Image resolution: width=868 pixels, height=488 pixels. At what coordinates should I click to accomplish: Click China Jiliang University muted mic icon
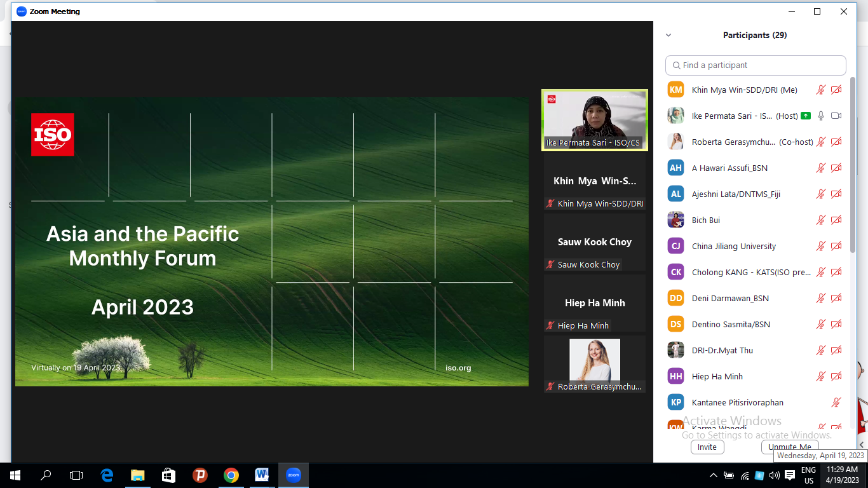coord(821,247)
